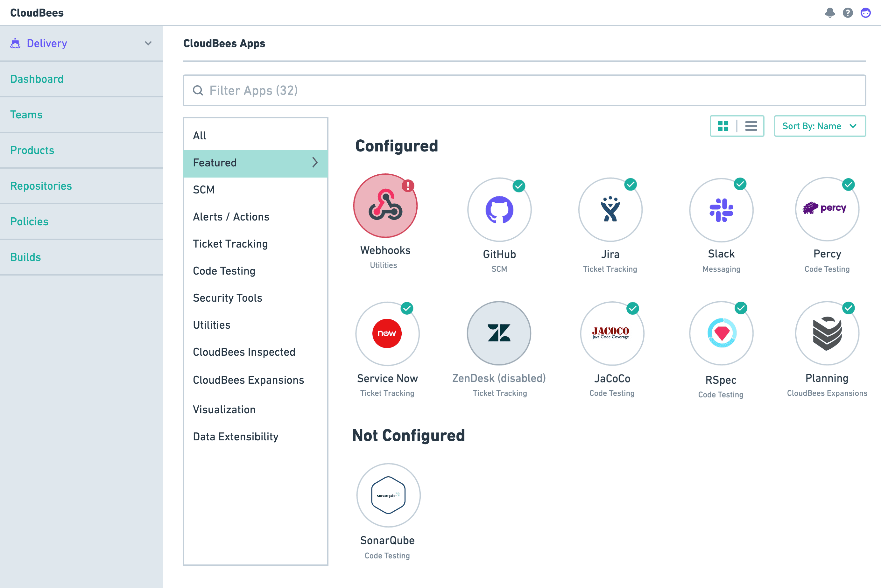Select the Ticket Tracking category
The image size is (881, 588).
click(230, 244)
